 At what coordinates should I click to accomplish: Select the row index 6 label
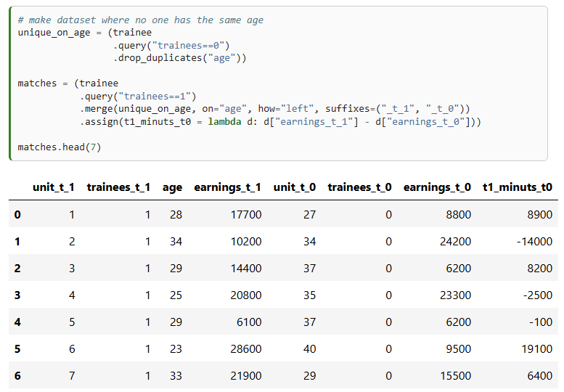pyautogui.click(x=17, y=376)
